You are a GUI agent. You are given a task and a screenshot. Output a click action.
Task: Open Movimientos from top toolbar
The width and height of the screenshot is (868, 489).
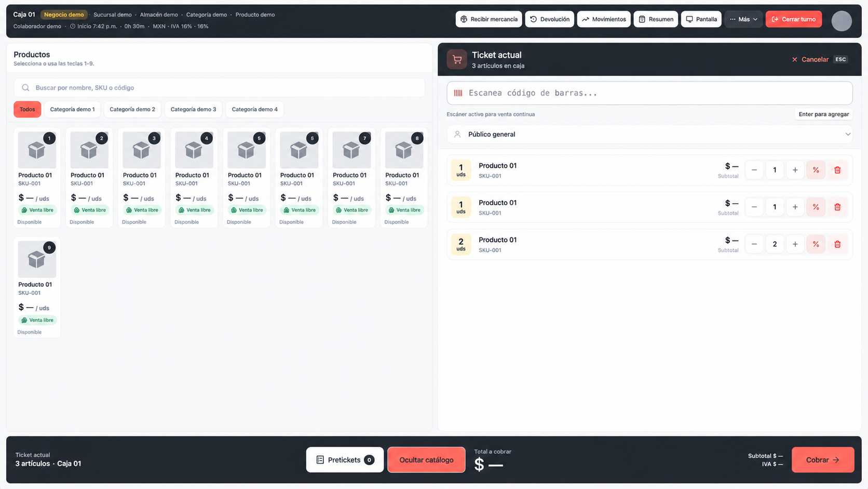coord(604,19)
